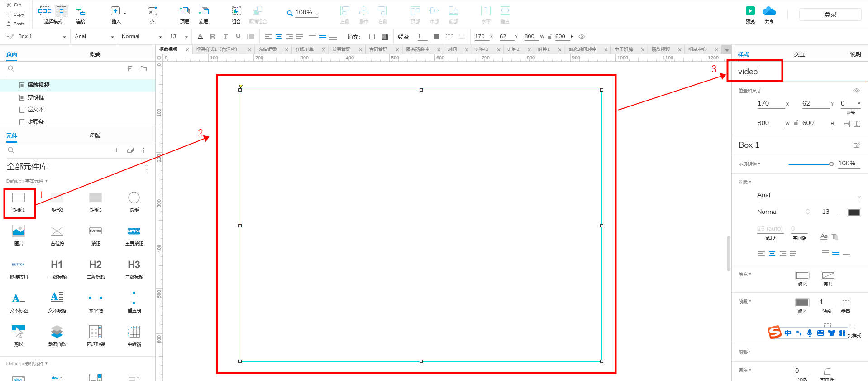Click the Group (组合) toolbar icon
868x381 pixels.
click(x=236, y=11)
